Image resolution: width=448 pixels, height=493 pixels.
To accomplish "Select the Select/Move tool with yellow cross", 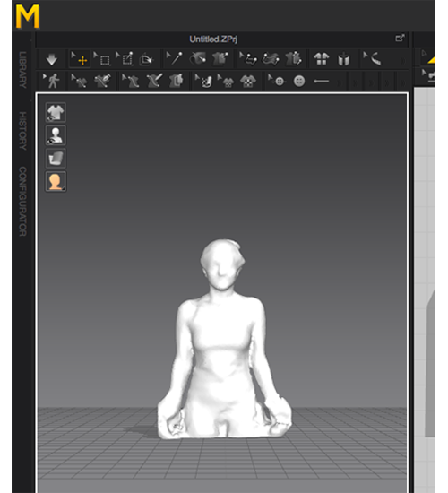I will [79, 59].
